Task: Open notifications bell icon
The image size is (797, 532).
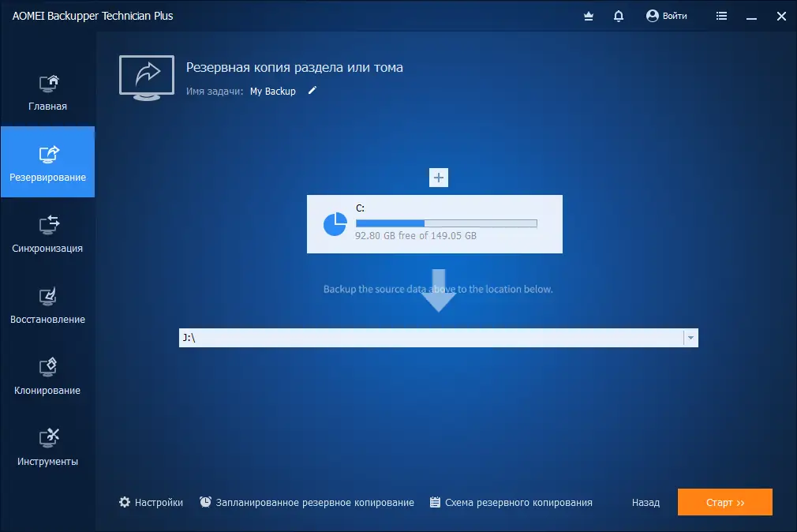Action: pos(619,17)
